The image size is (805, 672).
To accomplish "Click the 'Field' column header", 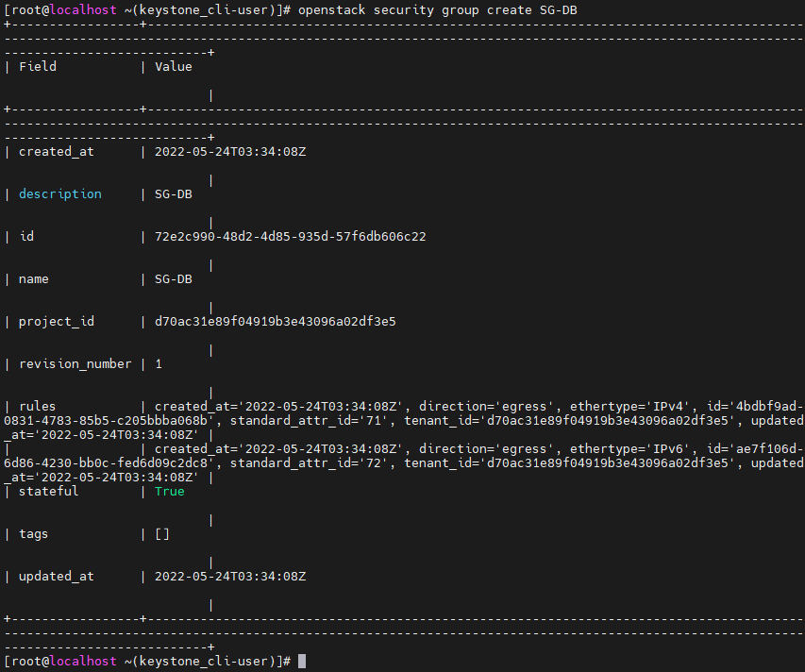I will (38, 67).
